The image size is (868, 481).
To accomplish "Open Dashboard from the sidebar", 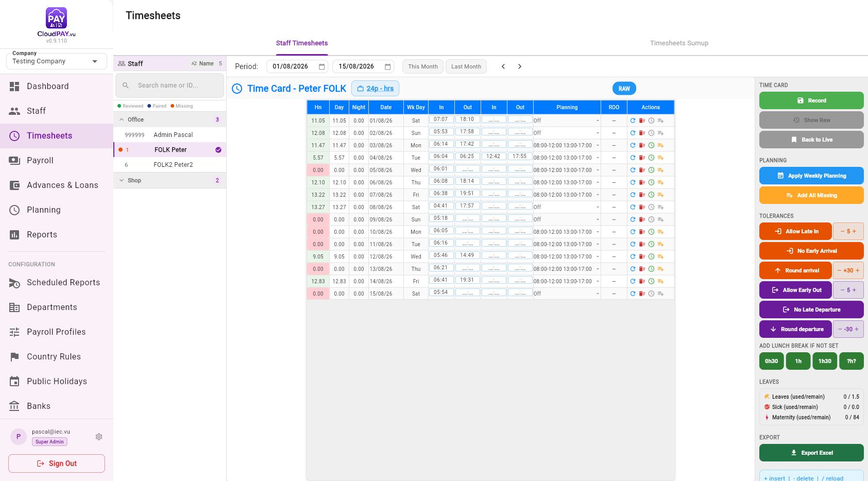I will click(57, 87).
